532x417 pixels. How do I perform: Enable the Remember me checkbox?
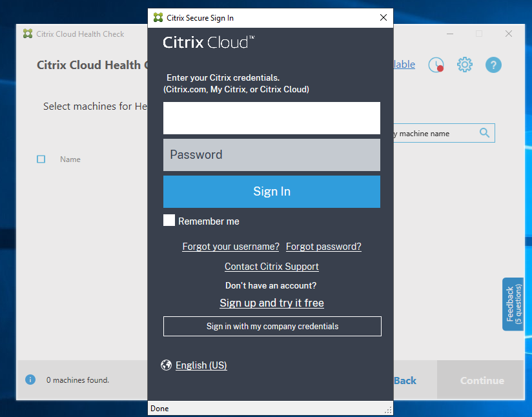tap(169, 220)
